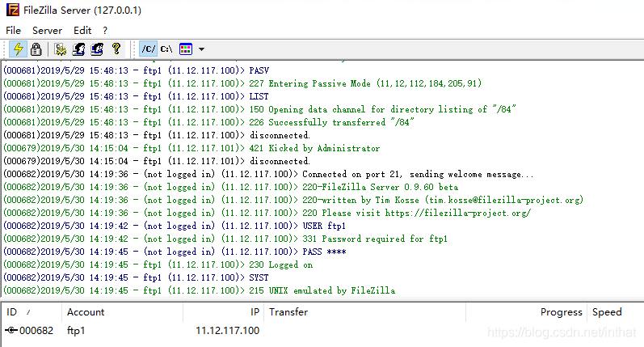Viewport: 644px width, 347px height.
Task: Click the colored grid sorting icon
Action: click(186, 49)
